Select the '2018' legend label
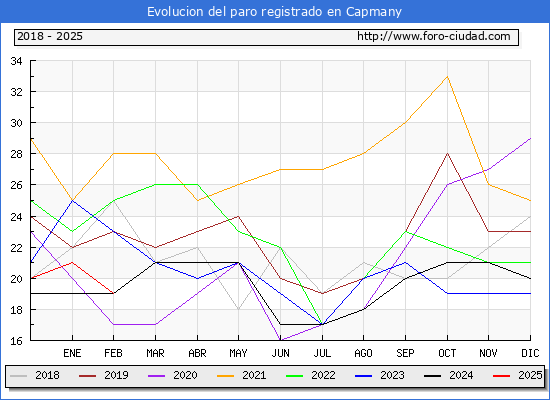The height and width of the screenshot is (400, 550). click(x=47, y=375)
